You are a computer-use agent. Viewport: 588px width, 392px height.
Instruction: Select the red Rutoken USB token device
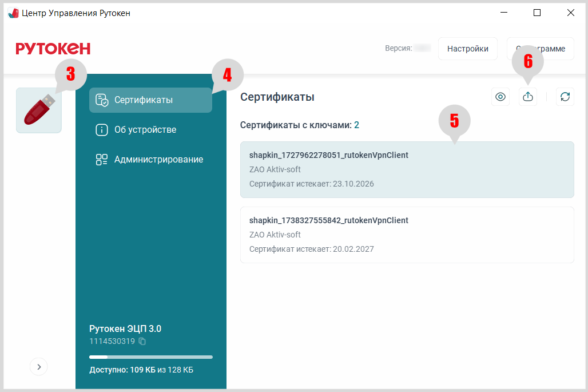pos(39,110)
